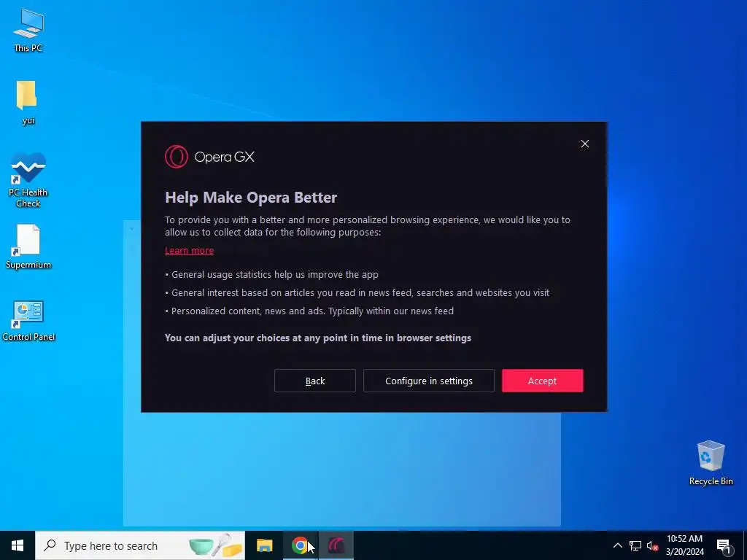Click the taskbar search box
This screenshot has height=560, width=747.
[140, 545]
